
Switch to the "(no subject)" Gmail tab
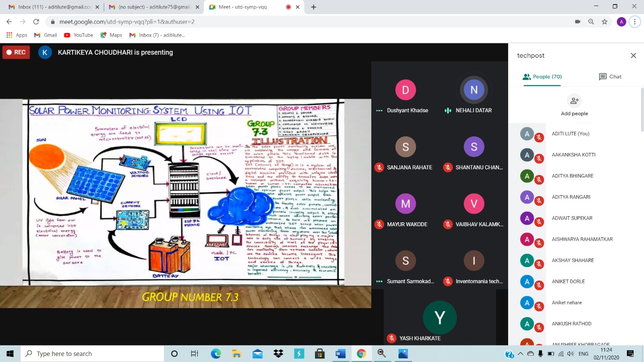(x=154, y=7)
